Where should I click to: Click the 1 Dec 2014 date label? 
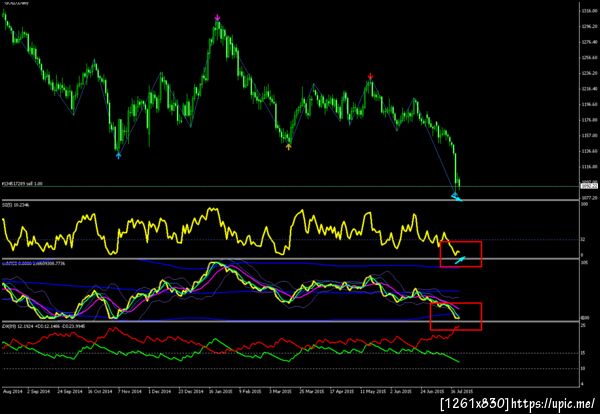click(160, 392)
